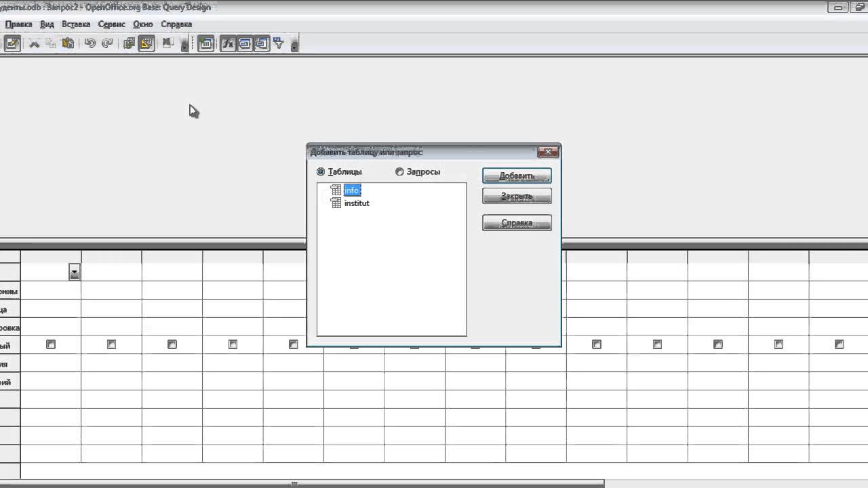Open the Add Tables toolbar icon

[206, 43]
